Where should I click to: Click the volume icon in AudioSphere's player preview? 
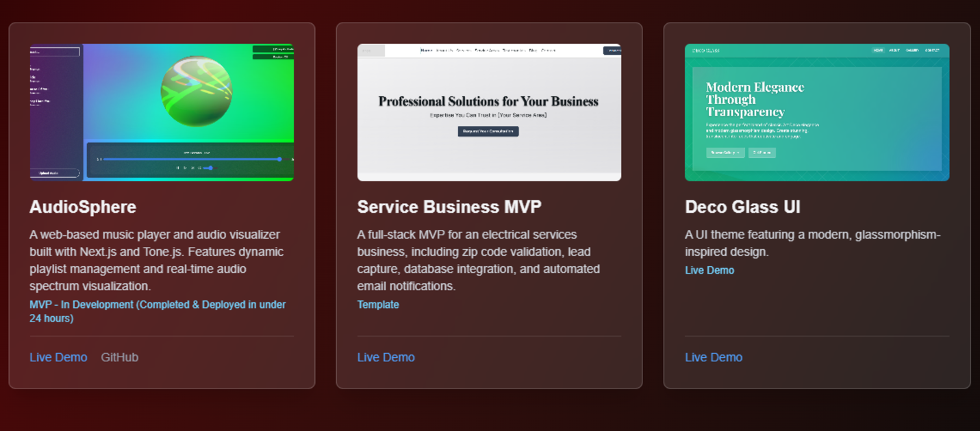[x=200, y=168]
